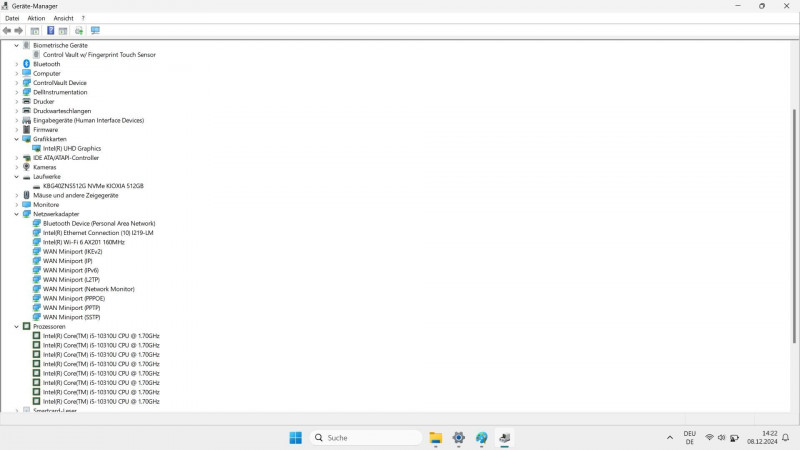The height and width of the screenshot is (450, 800).
Task: Click the Help icon in toolbar
Action: coord(51,31)
